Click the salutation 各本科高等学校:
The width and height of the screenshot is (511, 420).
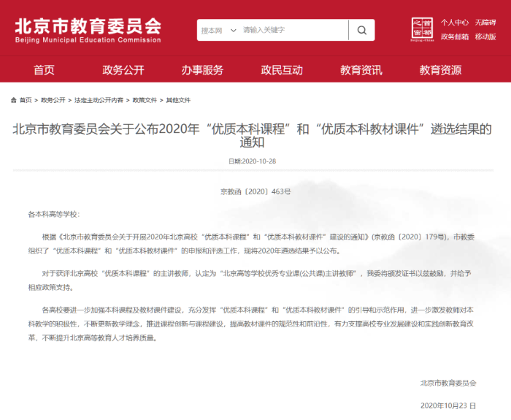(54, 214)
